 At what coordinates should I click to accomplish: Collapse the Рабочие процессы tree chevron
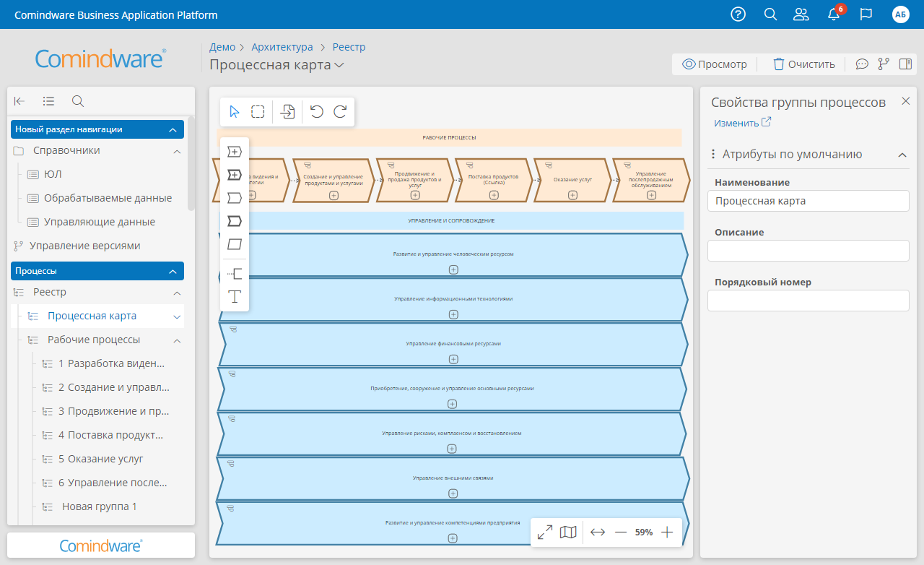(x=177, y=340)
